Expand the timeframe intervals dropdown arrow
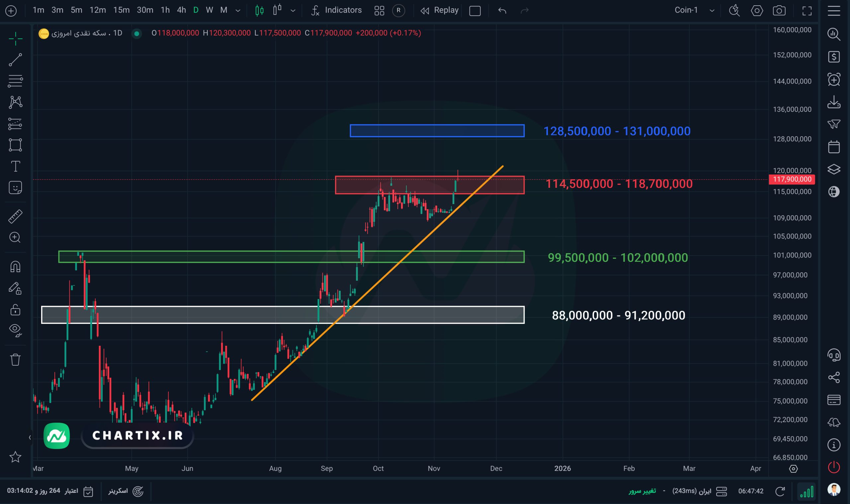The height and width of the screenshot is (504, 850). coord(238,11)
